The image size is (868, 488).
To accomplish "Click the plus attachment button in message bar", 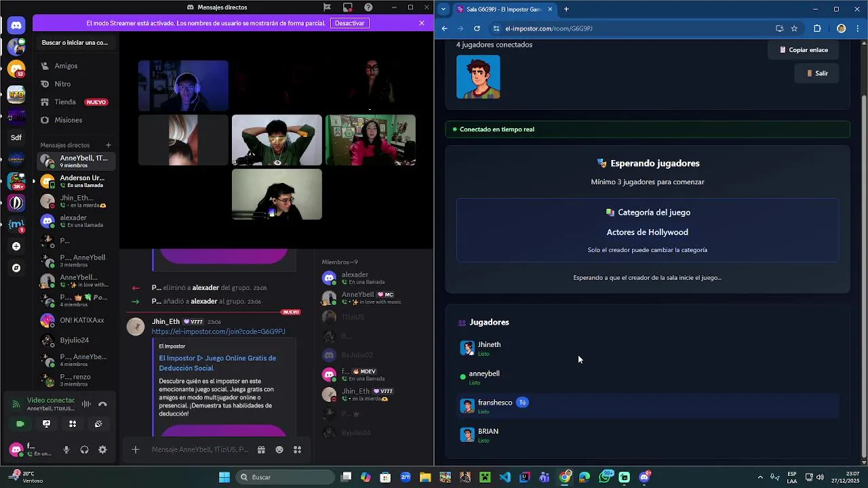I will [136, 449].
